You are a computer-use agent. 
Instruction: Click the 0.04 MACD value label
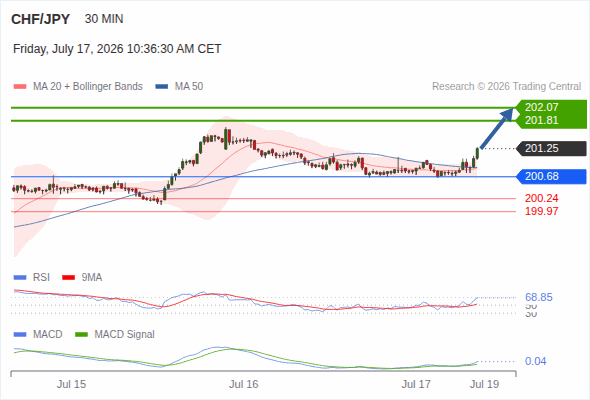coord(535,361)
